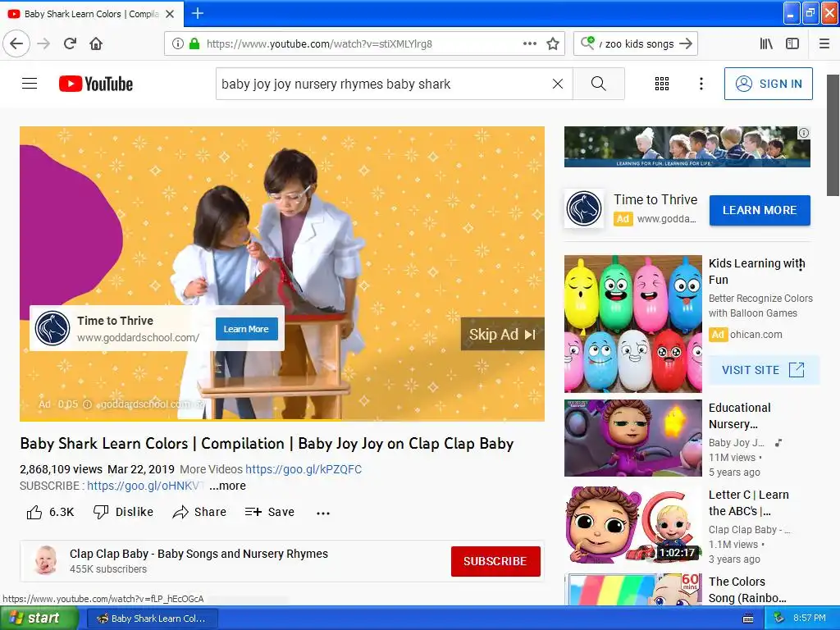Toggle the Firefox sidebar view icon
The image size is (840, 630).
point(792,43)
